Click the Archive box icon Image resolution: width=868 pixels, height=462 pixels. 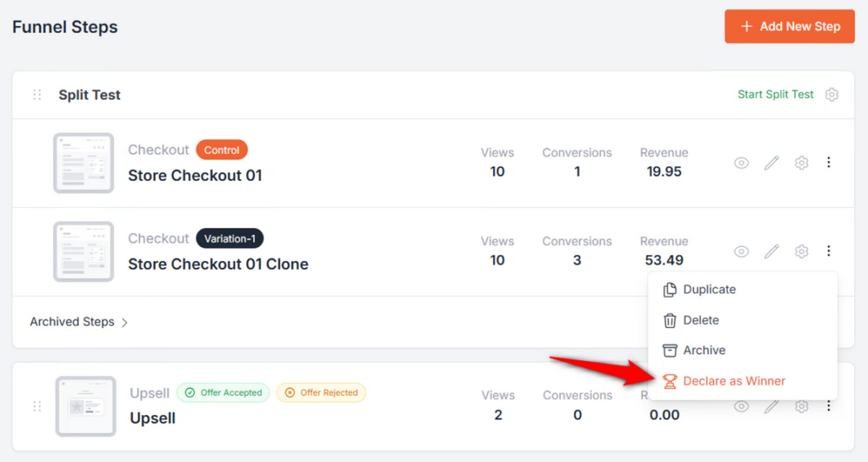[x=669, y=350]
